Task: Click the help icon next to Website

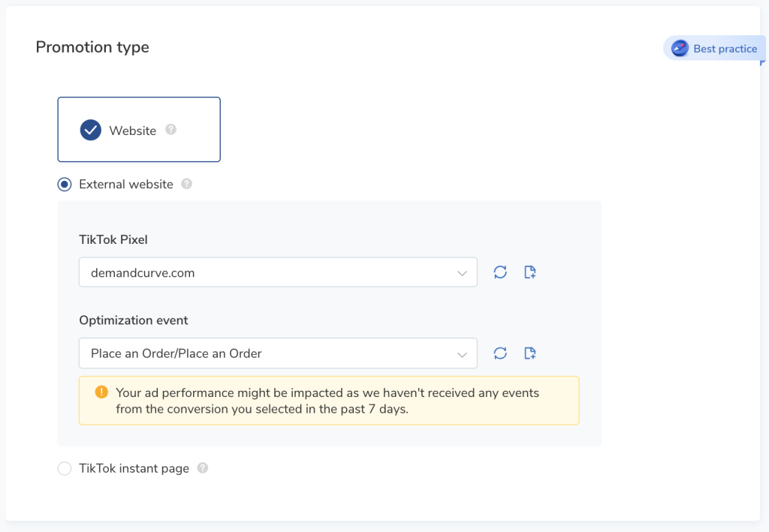Action: (x=171, y=130)
